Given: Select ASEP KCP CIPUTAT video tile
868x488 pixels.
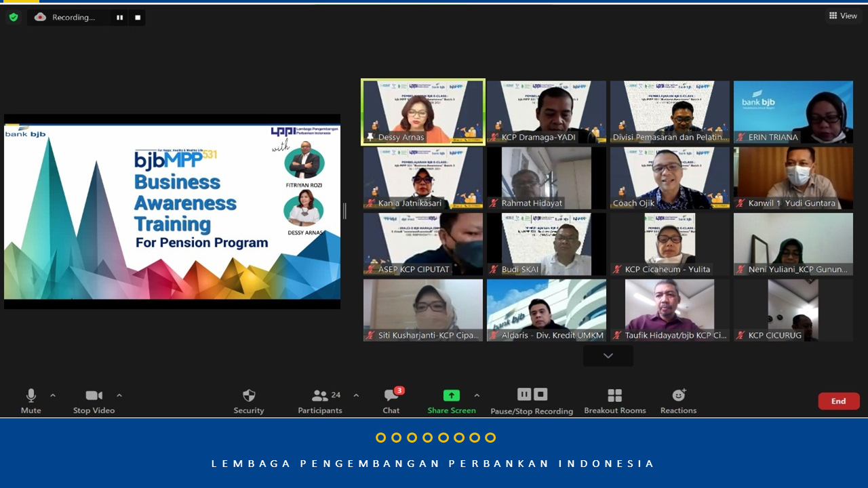Looking at the screenshot, I should [423, 244].
